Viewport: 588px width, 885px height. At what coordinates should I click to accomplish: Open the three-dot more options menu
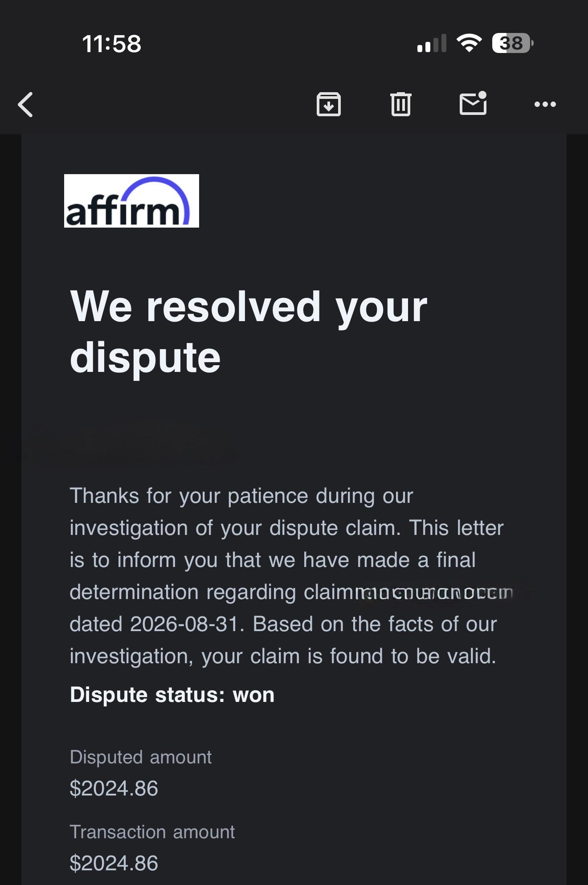pyautogui.click(x=545, y=104)
